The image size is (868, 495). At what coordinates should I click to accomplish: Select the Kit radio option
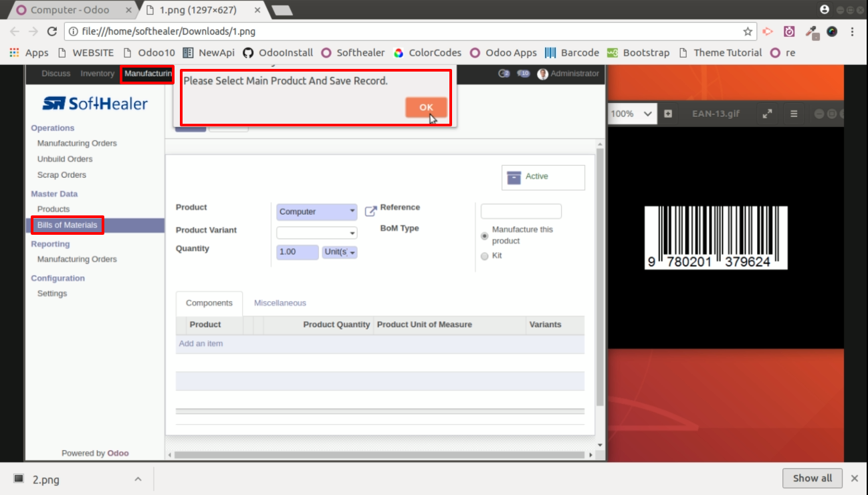pos(485,256)
